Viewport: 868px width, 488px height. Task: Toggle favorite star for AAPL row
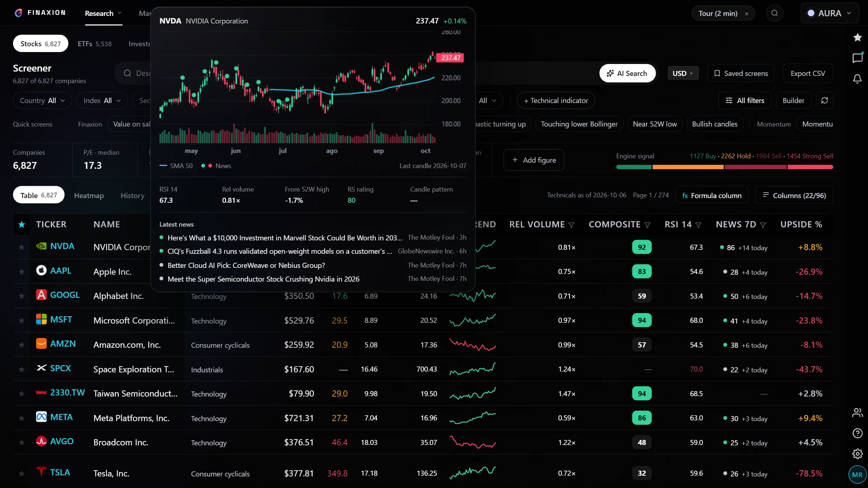[x=22, y=271]
